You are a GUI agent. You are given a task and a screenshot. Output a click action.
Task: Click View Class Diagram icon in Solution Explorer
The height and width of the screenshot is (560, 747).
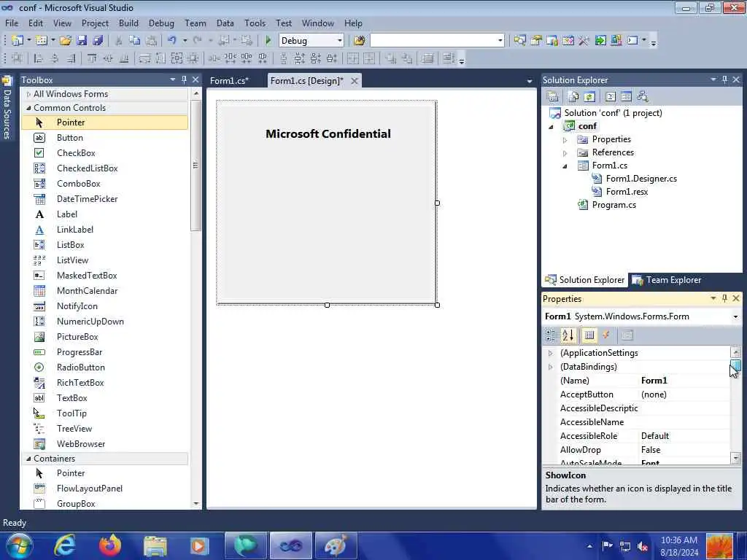pos(643,97)
